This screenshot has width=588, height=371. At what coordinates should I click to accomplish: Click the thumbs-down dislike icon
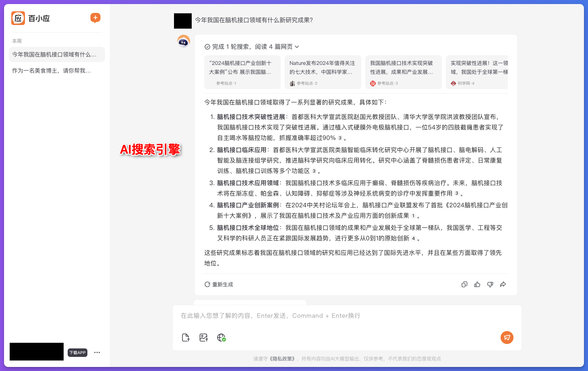(x=490, y=284)
